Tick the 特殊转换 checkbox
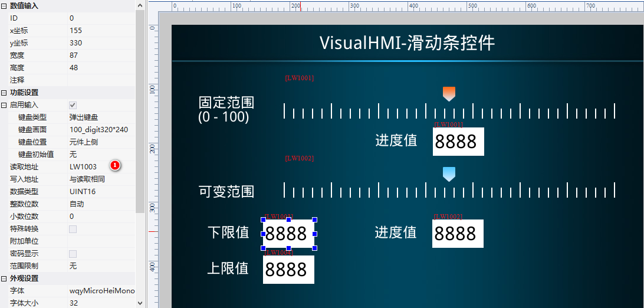Image resolution: width=644 pixels, height=308 pixels. (x=73, y=229)
